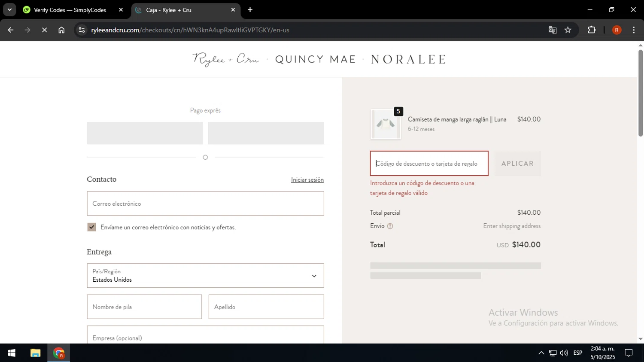Click the Total value $140.00
Viewport: 644px width, 362px height.
point(526,245)
